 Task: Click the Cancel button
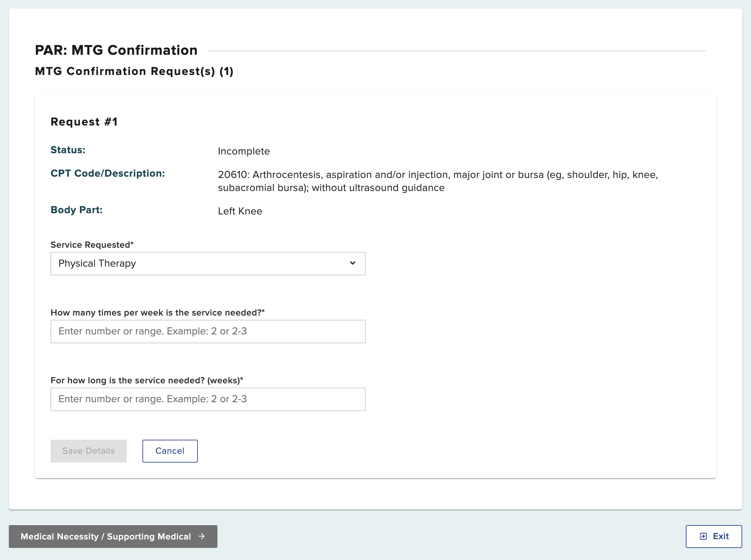pos(170,451)
